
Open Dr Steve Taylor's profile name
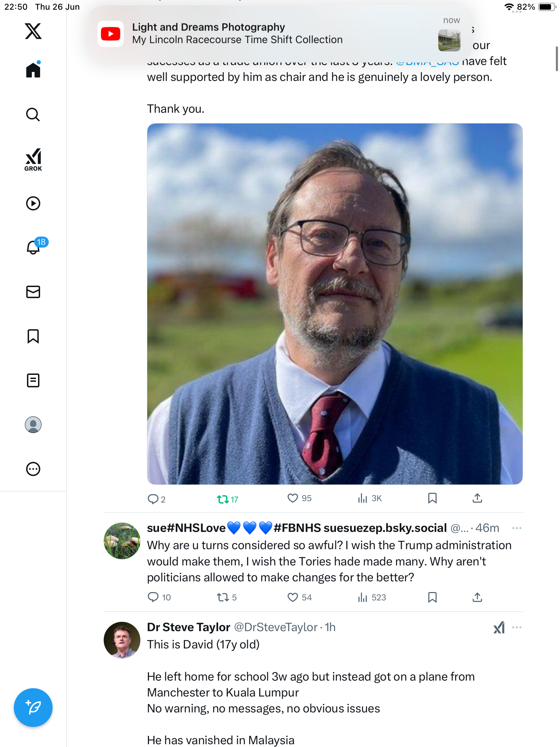tap(188, 627)
